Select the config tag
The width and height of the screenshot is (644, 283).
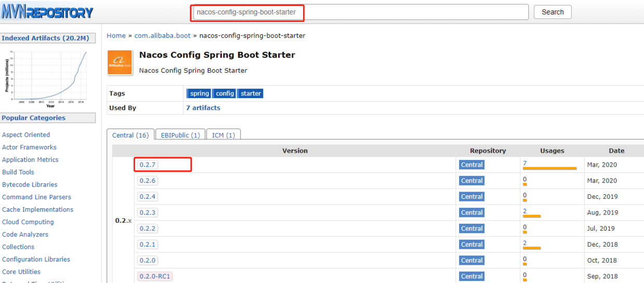coord(225,93)
